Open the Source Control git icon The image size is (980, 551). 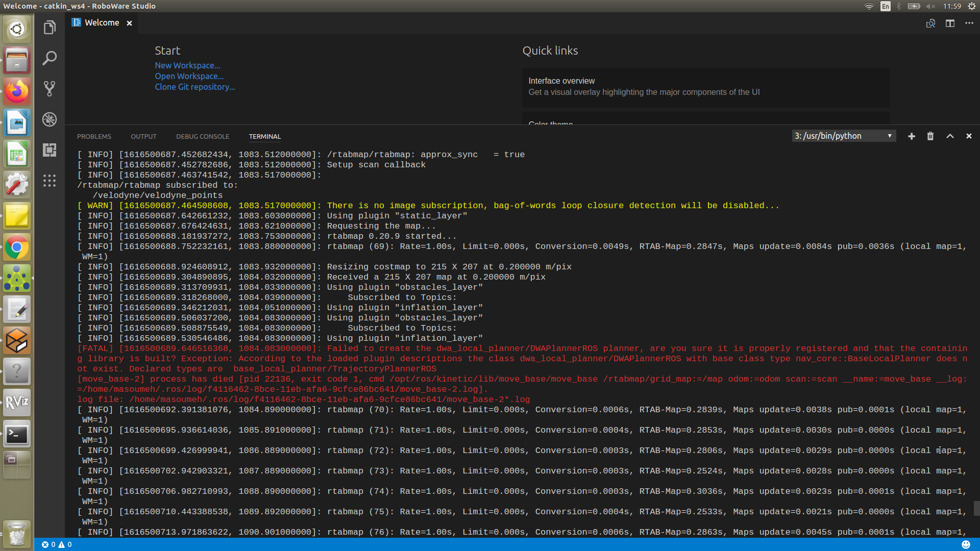point(50,89)
